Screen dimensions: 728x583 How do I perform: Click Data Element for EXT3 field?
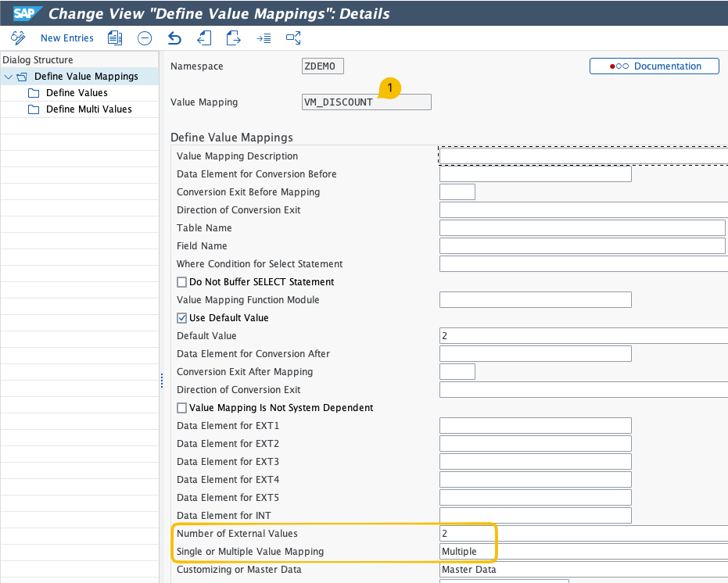(536, 462)
